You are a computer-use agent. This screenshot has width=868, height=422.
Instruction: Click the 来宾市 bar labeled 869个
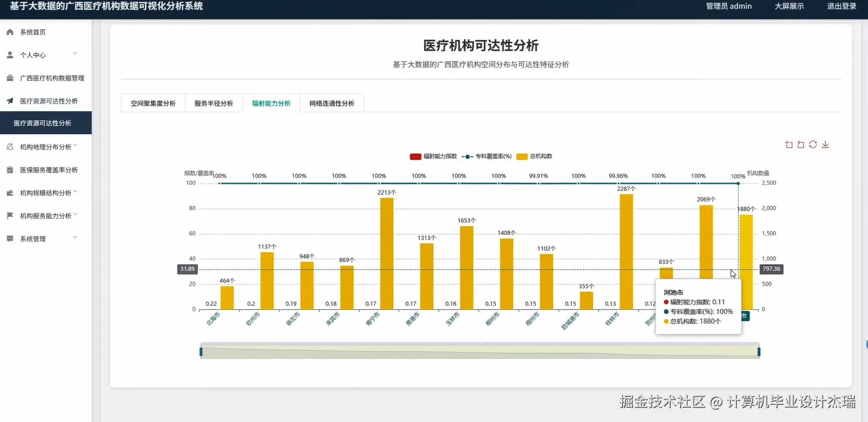[x=347, y=287]
